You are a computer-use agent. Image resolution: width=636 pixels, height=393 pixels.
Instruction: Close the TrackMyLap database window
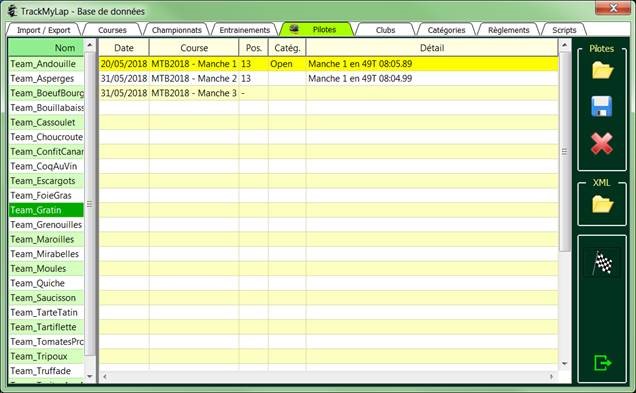[x=613, y=8]
